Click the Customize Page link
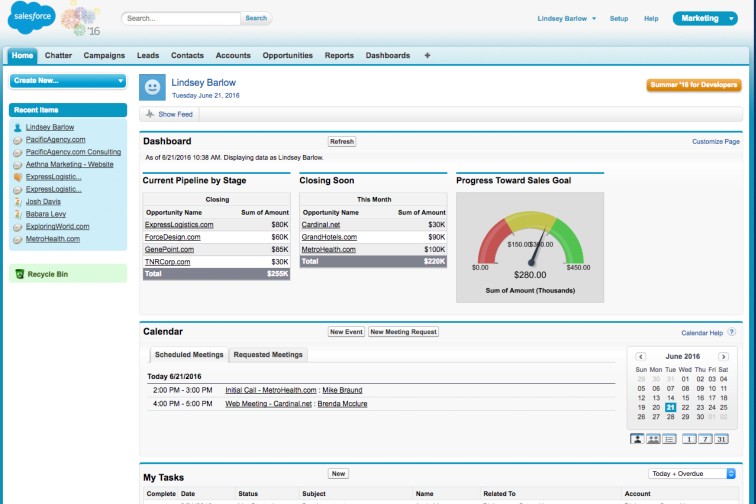 coord(716,141)
